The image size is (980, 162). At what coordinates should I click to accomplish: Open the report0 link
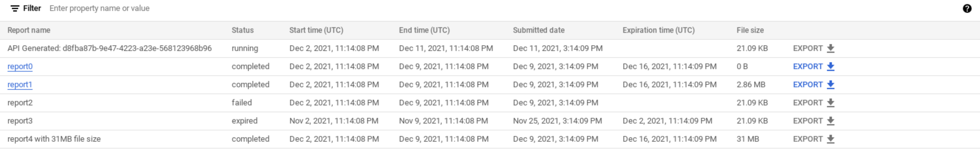[20, 66]
